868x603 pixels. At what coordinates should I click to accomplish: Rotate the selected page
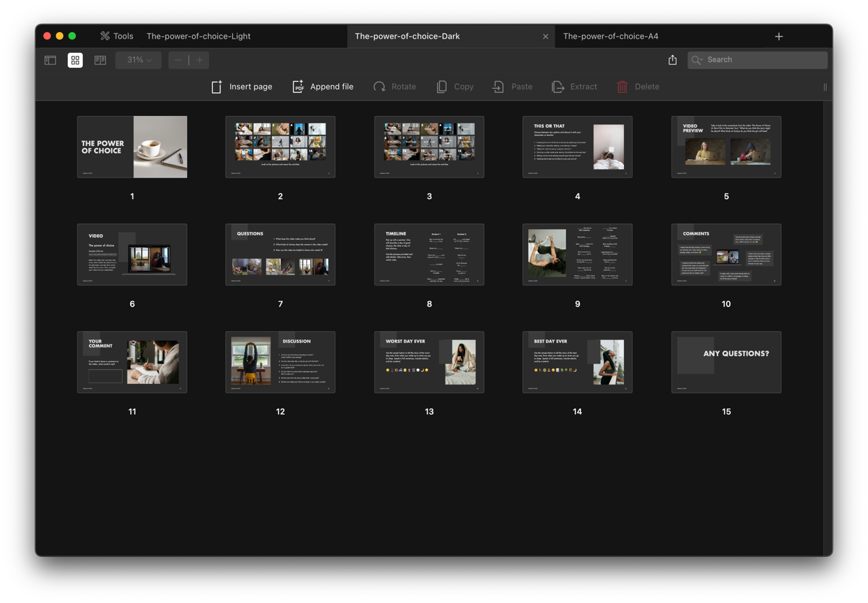(395, 87)
